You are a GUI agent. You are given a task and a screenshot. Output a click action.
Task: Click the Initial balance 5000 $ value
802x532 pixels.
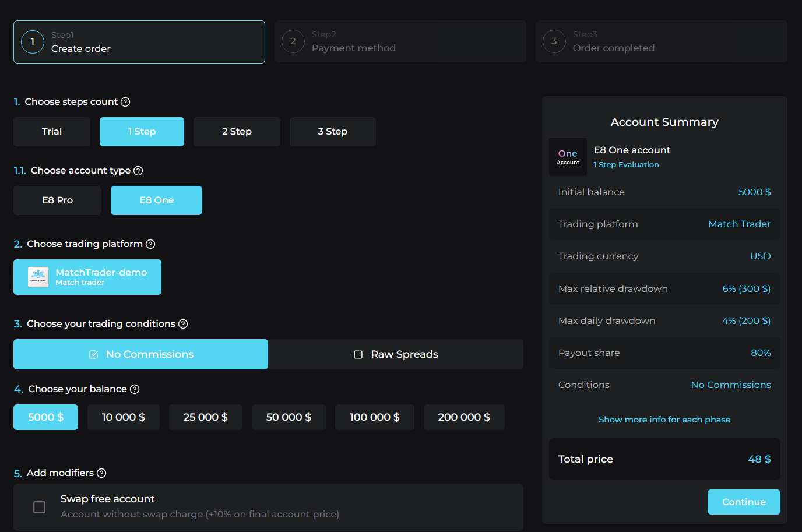(x=754, y=192)
